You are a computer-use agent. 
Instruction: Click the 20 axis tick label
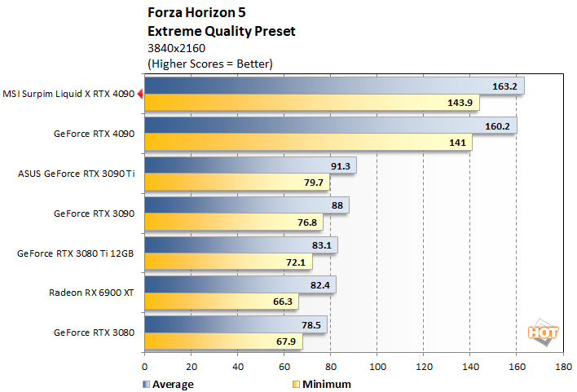pyautogui.click(x=192, y=367)
